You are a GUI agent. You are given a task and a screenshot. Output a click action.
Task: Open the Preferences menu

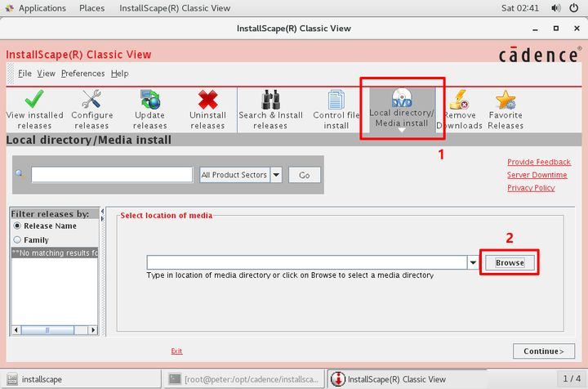click(x=82, y=74)
